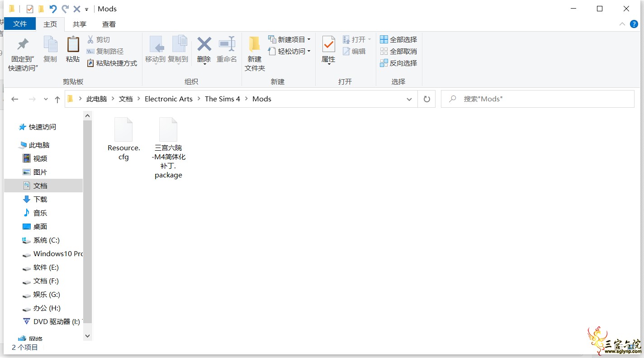Click the sidebar scroll up arrow

88,116
